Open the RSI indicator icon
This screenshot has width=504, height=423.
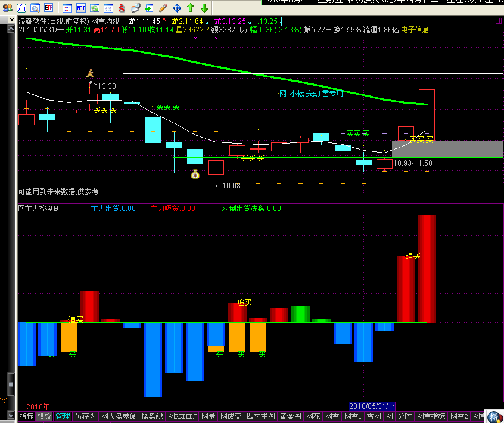(81, 8)
